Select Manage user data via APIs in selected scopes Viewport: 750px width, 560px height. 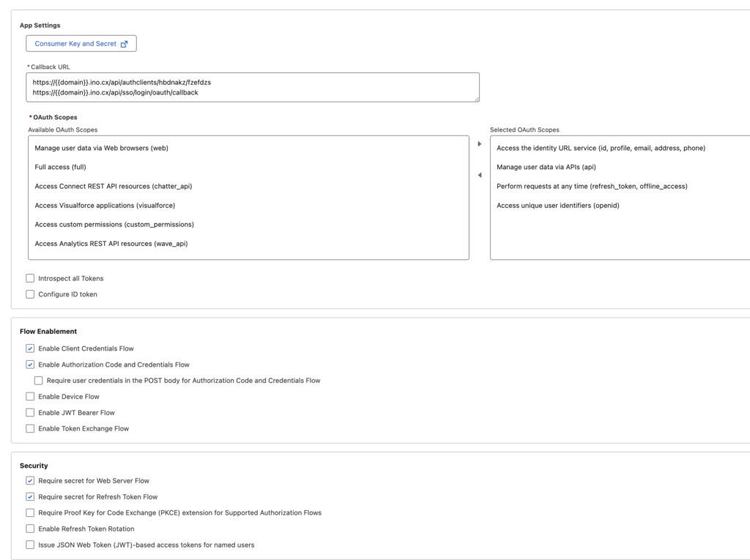pyautogui.click(x=546, y=167)
